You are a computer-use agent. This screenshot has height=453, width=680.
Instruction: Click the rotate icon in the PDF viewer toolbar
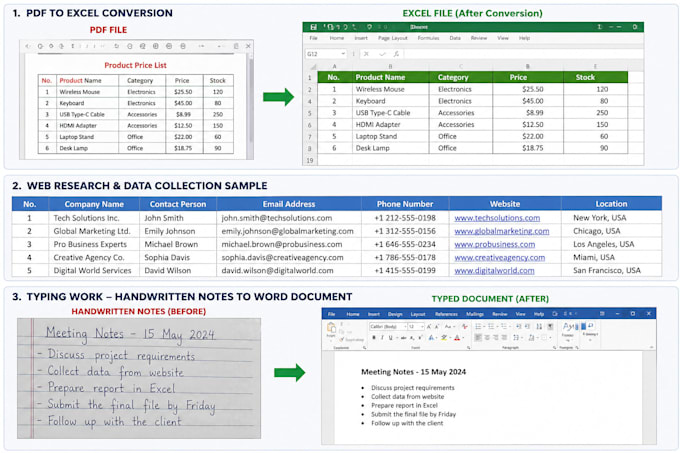click(116, 46)
